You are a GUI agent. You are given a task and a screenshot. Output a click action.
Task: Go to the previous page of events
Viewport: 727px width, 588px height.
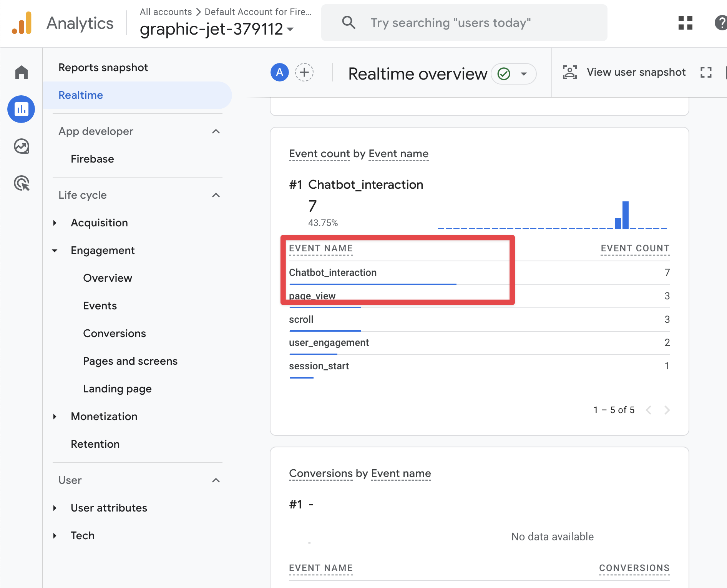[x=649, y=410]
